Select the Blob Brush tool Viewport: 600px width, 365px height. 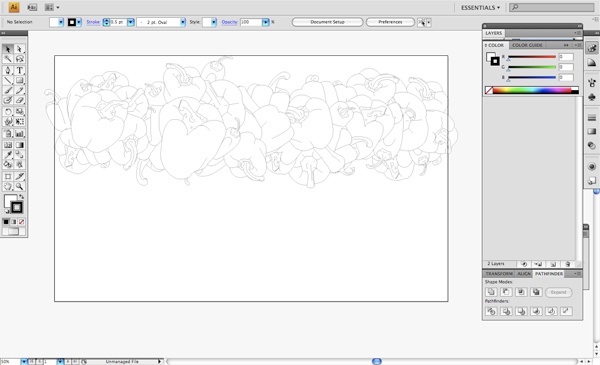click(x=8, y=100)
